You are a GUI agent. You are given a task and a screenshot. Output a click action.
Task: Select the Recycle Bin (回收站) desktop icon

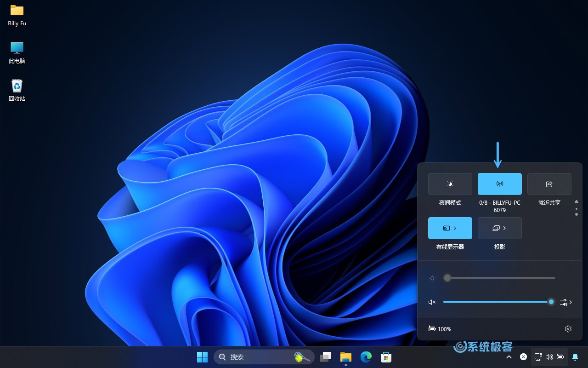17,91
